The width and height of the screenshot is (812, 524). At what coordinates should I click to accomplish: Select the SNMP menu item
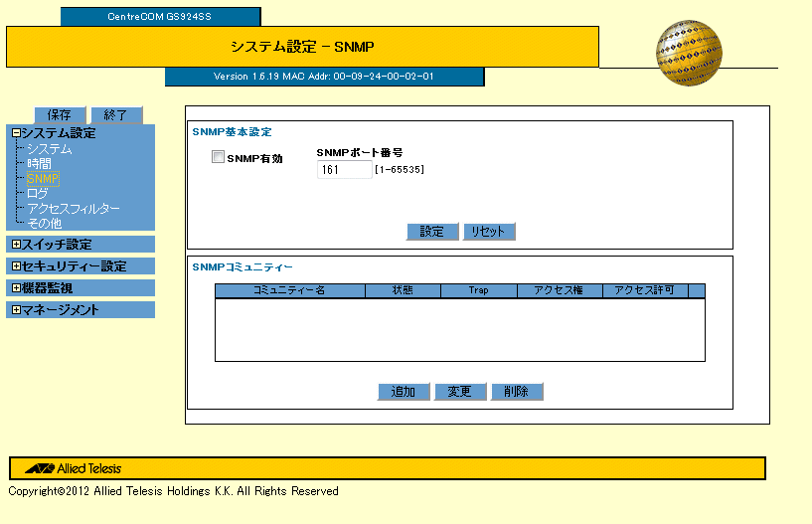point(43,179)
